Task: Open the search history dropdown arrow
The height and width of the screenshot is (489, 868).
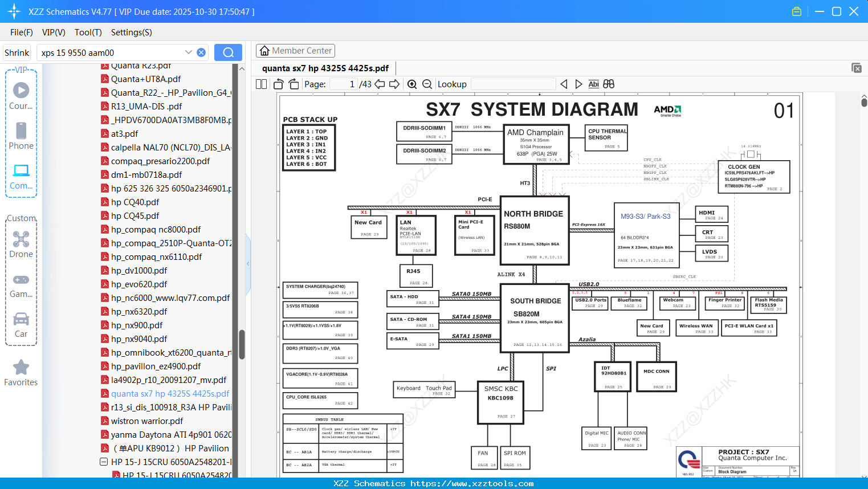Action: 189,52
